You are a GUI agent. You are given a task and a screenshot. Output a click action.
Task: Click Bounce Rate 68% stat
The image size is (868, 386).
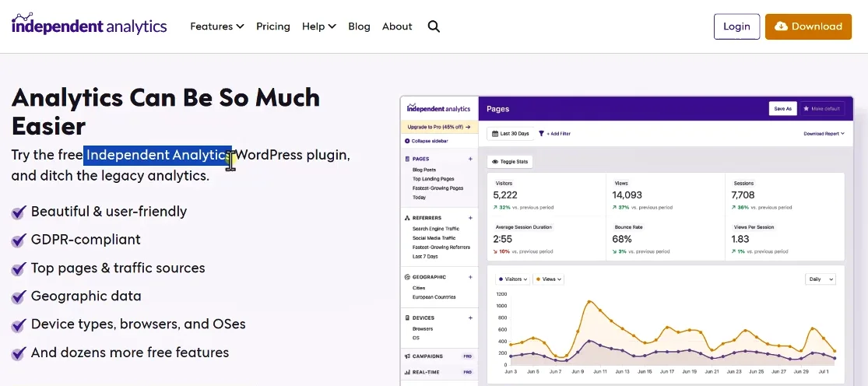(666, 238)
